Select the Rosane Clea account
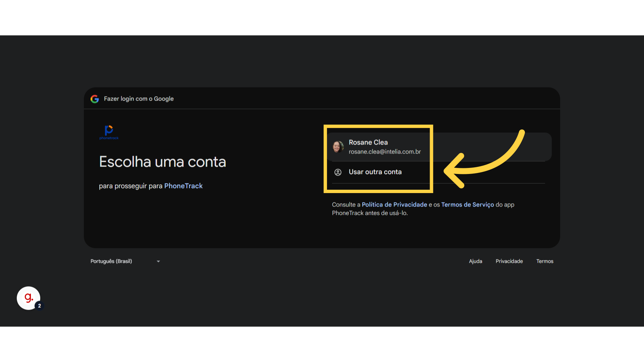This screenshot has width=644, height=362. tap(439, 147)
